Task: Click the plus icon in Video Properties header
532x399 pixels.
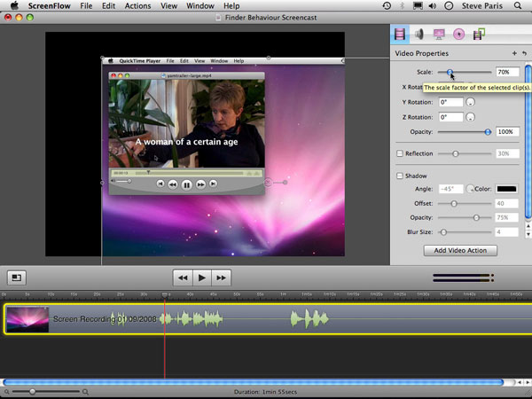Action: pyautogui.click(x=515, y=54)
